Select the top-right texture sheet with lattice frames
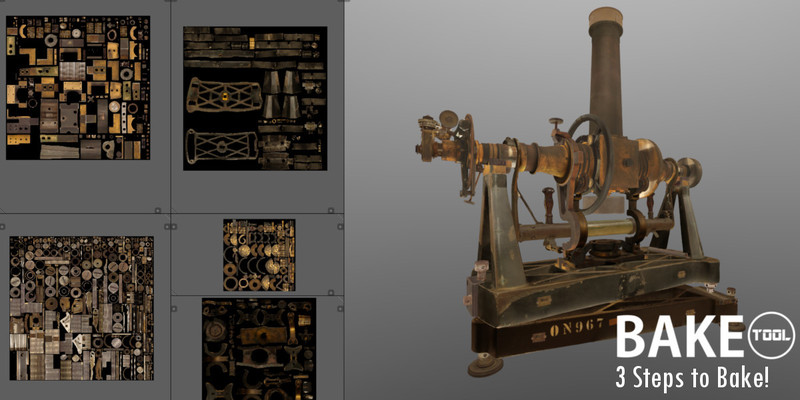This screenshot has width=800, height=400. point(255,98)
